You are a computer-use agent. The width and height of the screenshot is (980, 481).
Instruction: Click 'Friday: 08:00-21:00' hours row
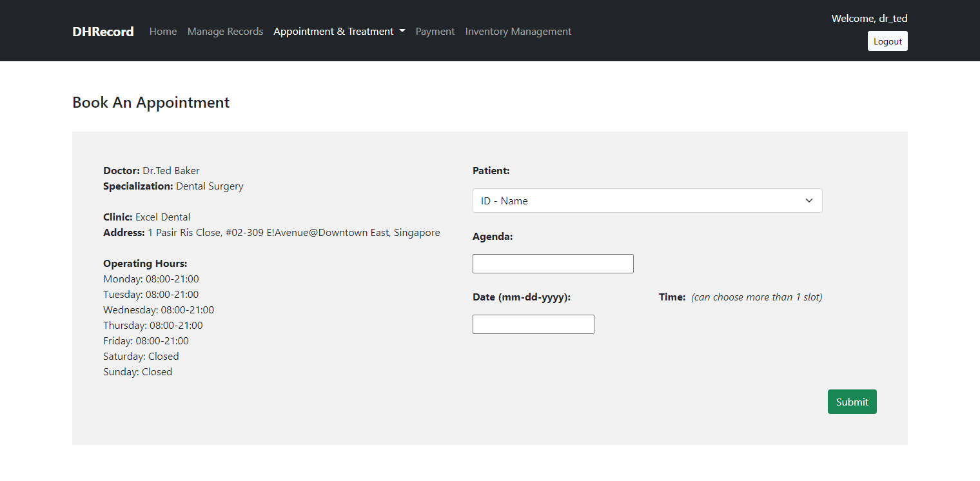[146, 341]
